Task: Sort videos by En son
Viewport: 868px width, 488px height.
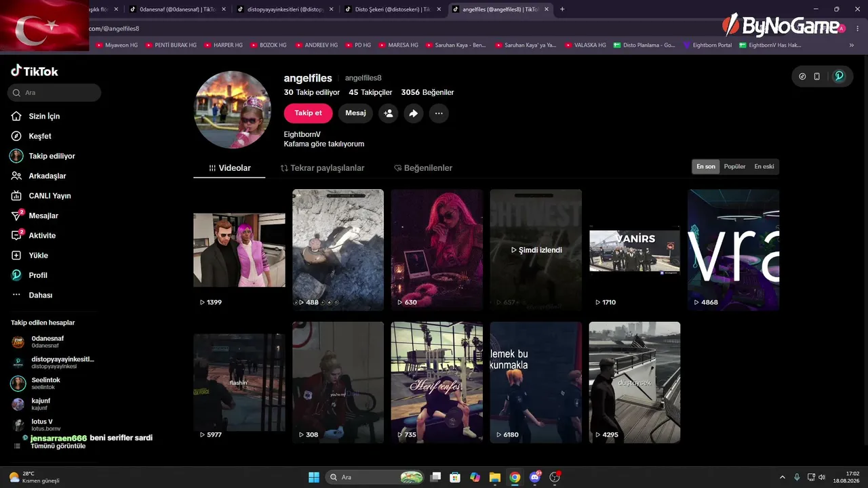Action: (706, 167)
